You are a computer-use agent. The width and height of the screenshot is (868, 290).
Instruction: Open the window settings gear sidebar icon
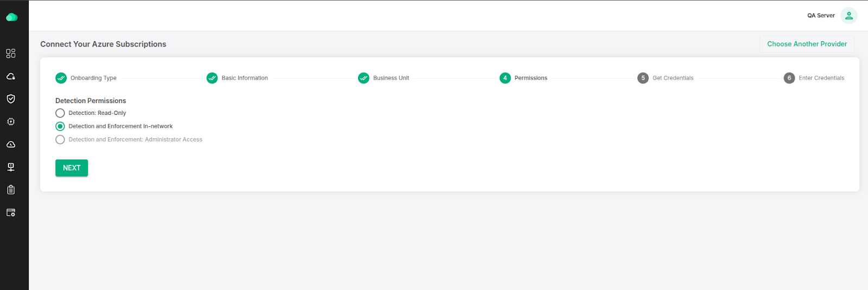coord(11,212)
